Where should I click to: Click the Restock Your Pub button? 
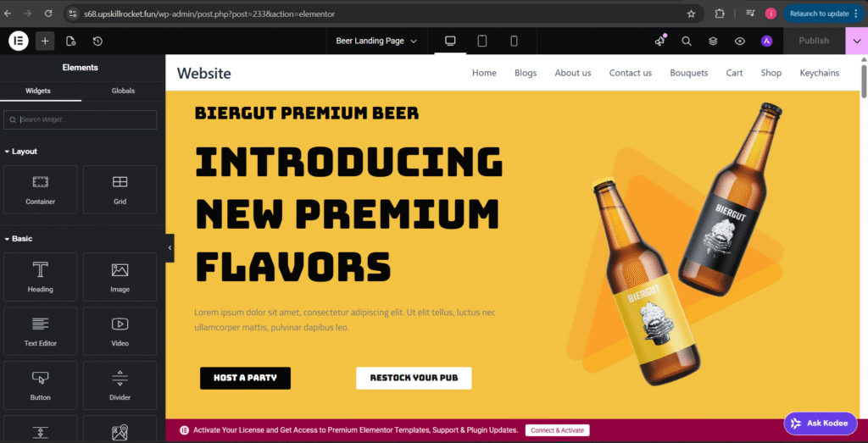click(x=414, y=379)
